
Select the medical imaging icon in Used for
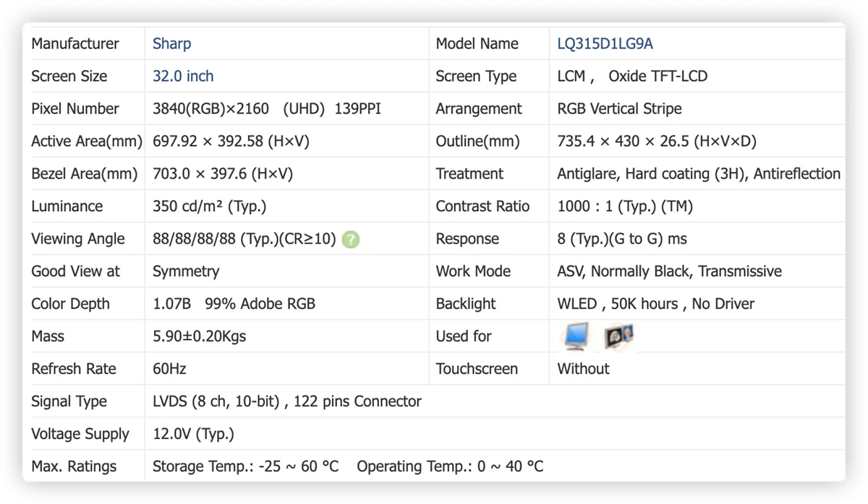[x=620, y=336]
